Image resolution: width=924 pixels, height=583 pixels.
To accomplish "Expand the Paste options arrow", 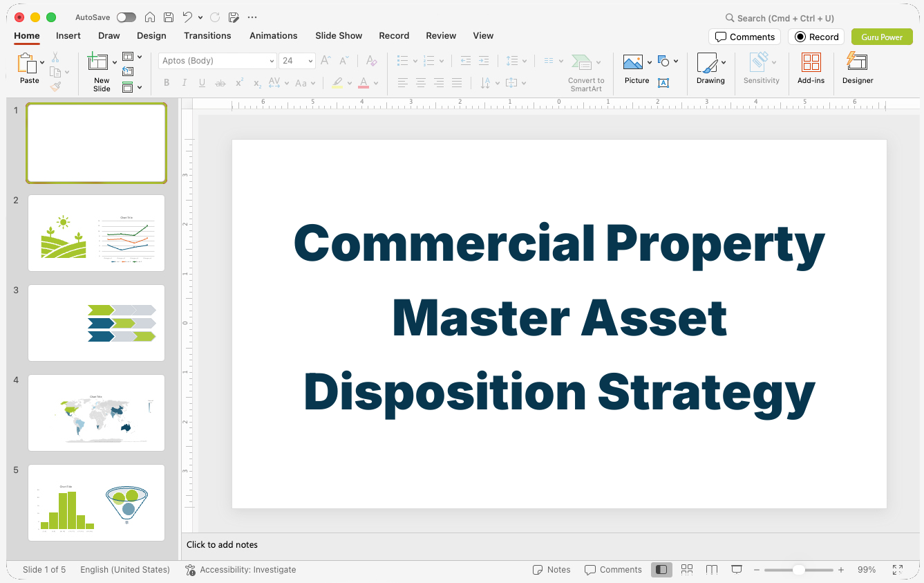I will (42, 63).
